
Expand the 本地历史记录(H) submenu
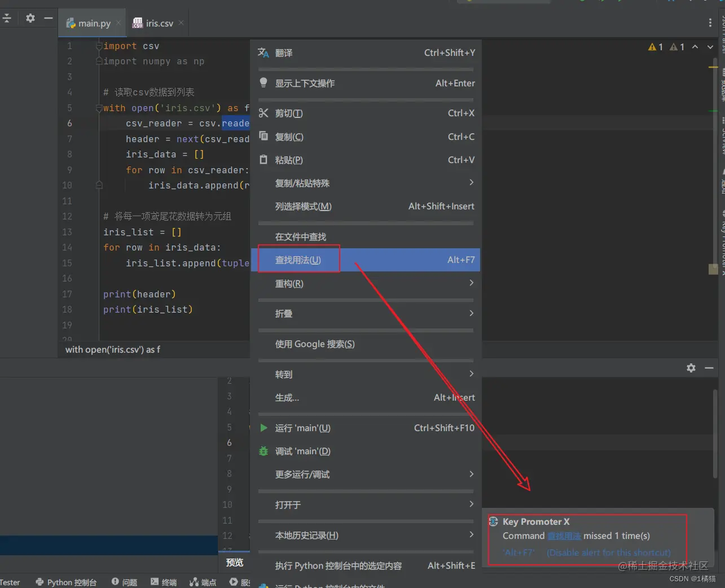coord(471,534)
